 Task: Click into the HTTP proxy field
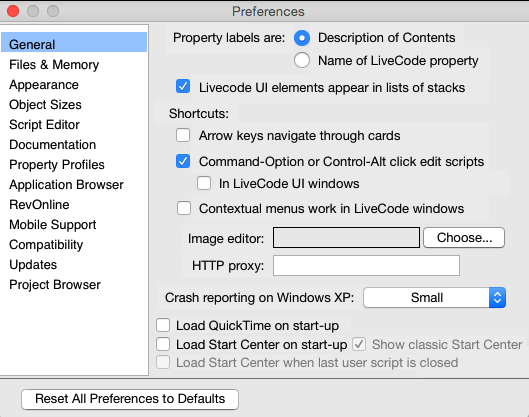point(366,265)
